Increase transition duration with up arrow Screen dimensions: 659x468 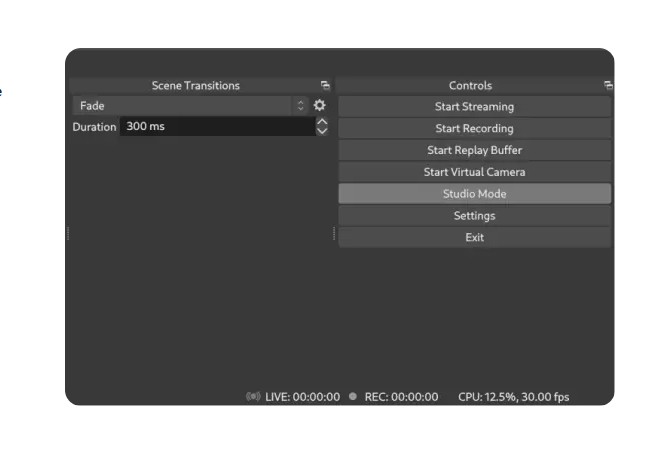[x=322, y=121]
